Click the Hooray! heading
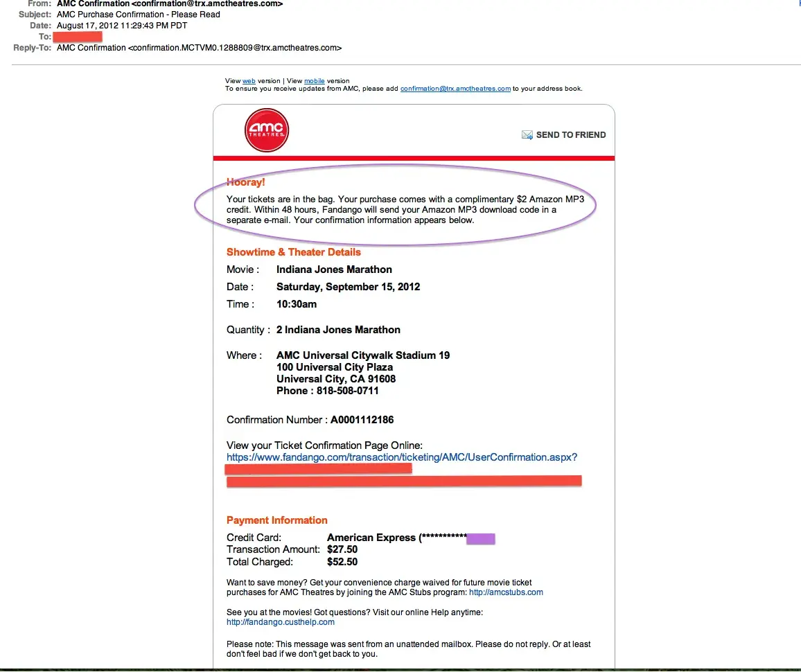This screenshot has width=801, height=672. pyautogui.click(x=246, y=182)
